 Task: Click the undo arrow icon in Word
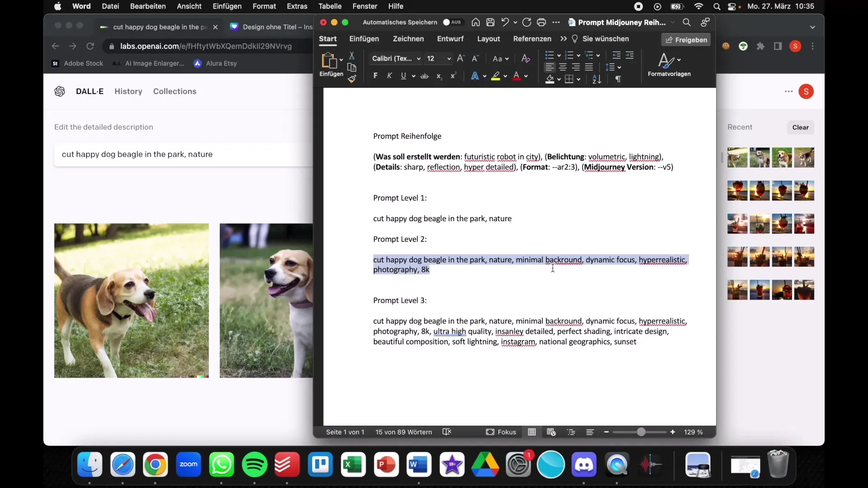[505, 22]
